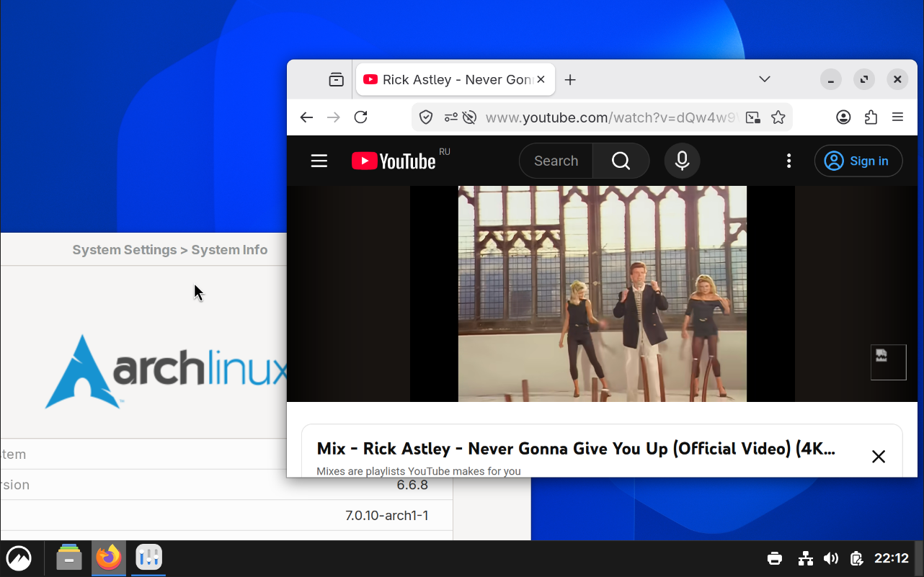Open a new browser tab
924x577 pixels.
click(570, 79)
